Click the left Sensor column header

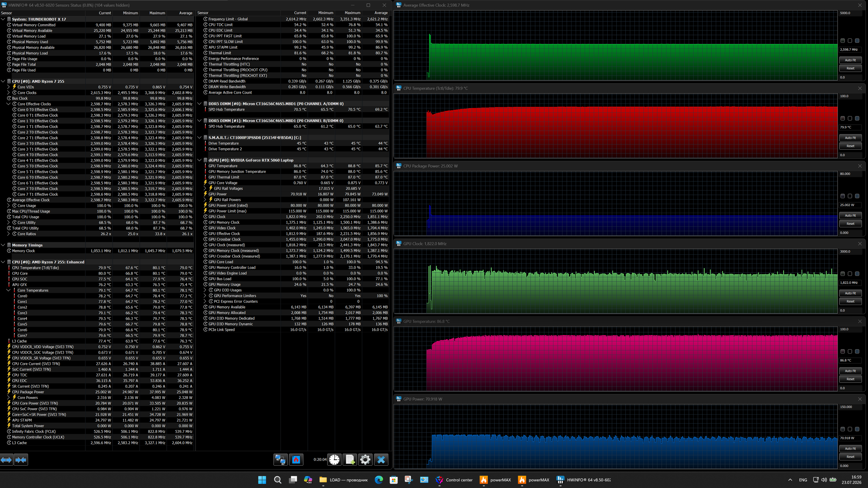(x=43, y=13)
